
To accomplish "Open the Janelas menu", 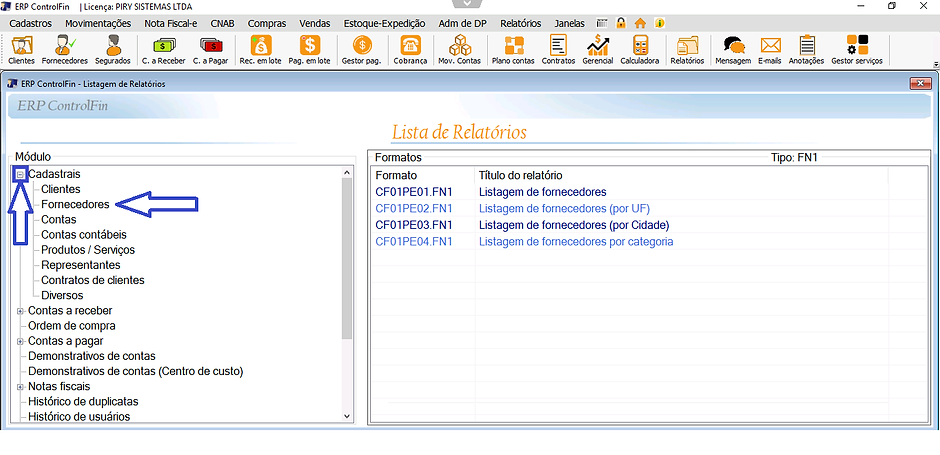I will point(570,23).
